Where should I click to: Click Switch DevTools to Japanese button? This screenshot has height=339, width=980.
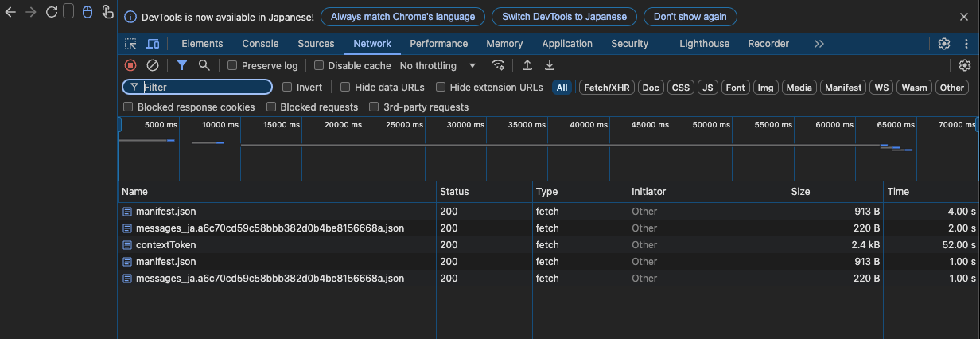pyautogui.click(x=563, y=17)
